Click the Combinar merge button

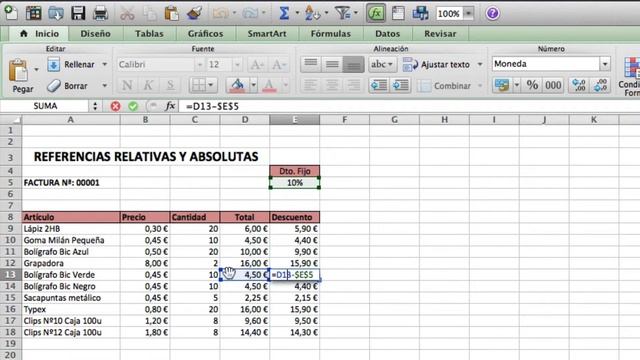444,86
